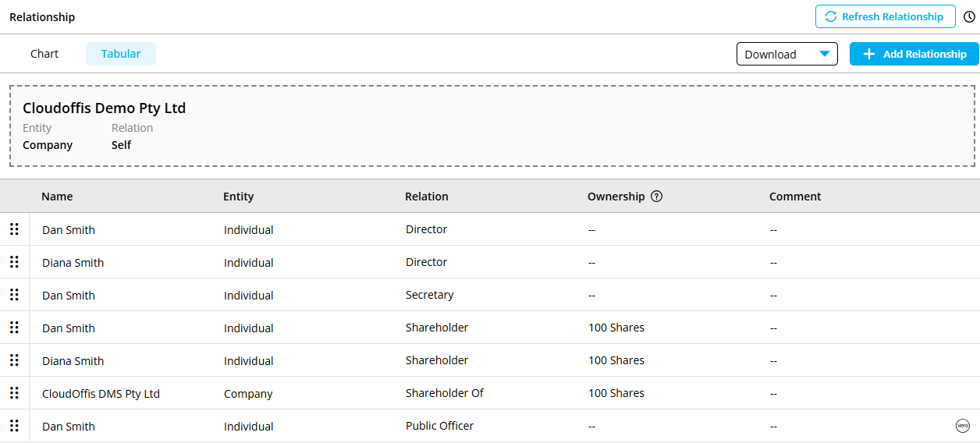Open the relationship history clock icon

(970, 16)
